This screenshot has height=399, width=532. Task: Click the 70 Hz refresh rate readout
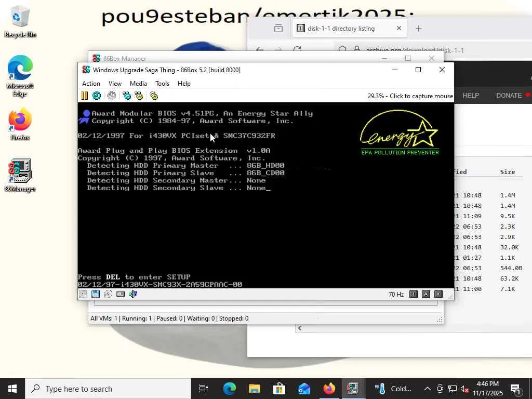396,294
